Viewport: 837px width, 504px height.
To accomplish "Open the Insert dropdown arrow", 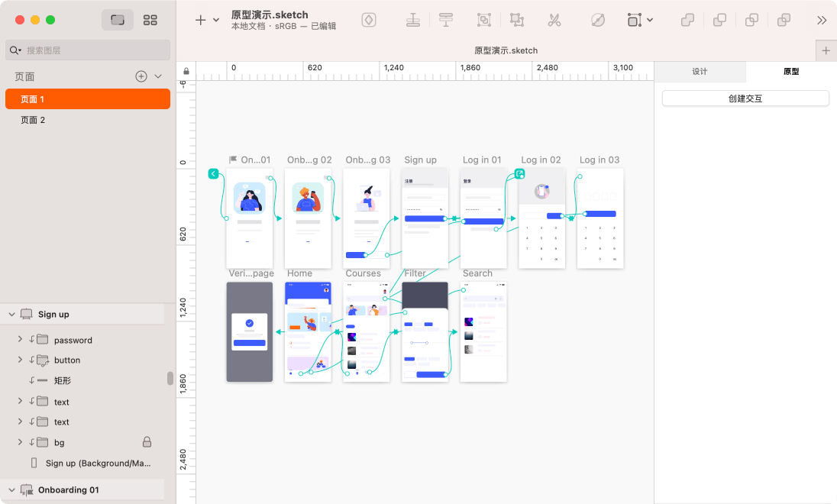I will pos(216,21).
